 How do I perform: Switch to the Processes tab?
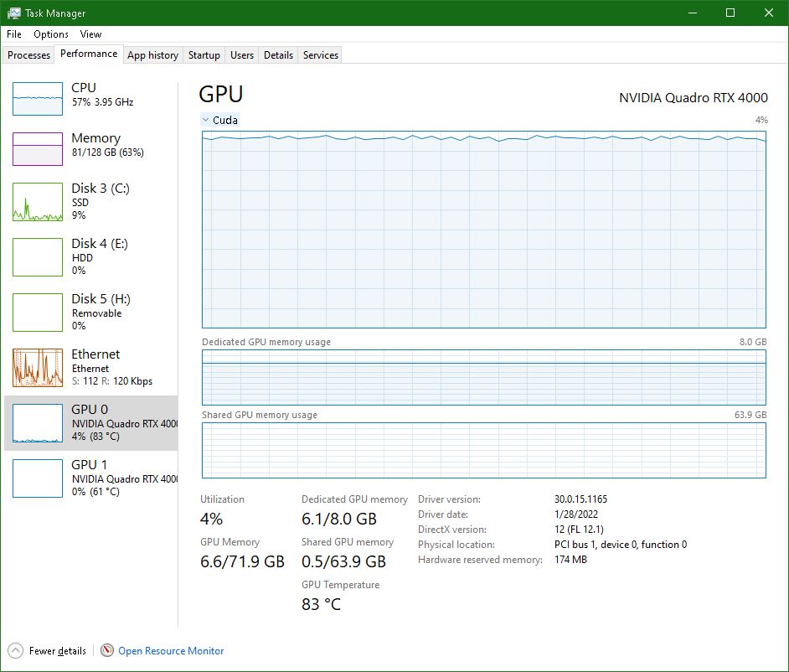28,54
